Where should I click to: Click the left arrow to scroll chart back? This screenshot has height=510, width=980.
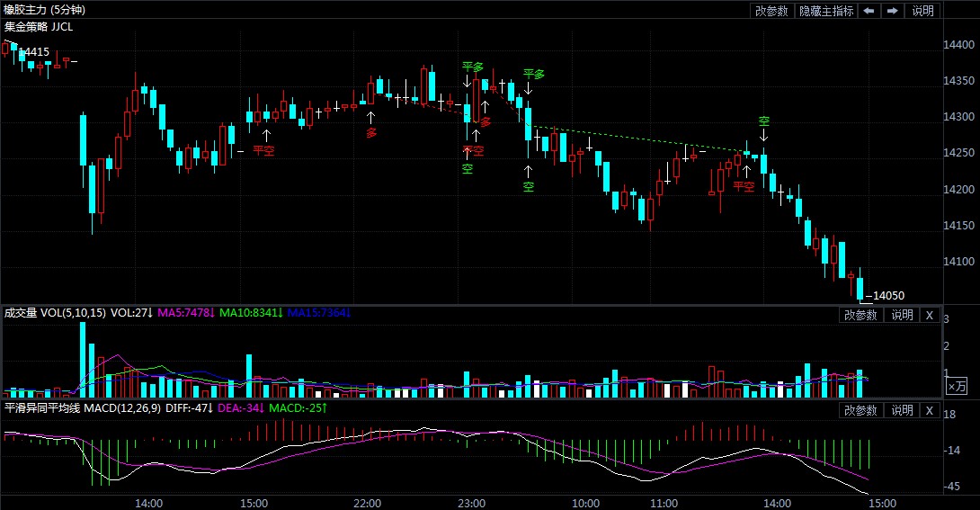point(869,11)
